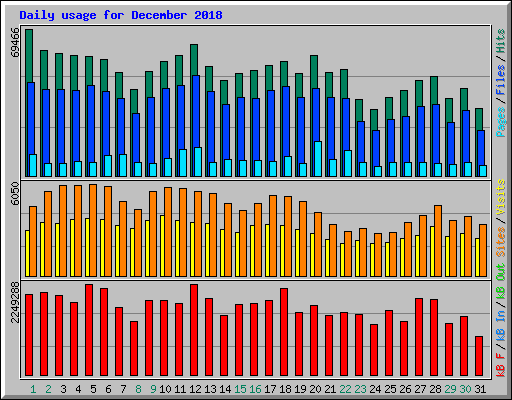Click day 14 on the x-axis
The height and width of the screenshot is (400, 512).
[225, 389]
